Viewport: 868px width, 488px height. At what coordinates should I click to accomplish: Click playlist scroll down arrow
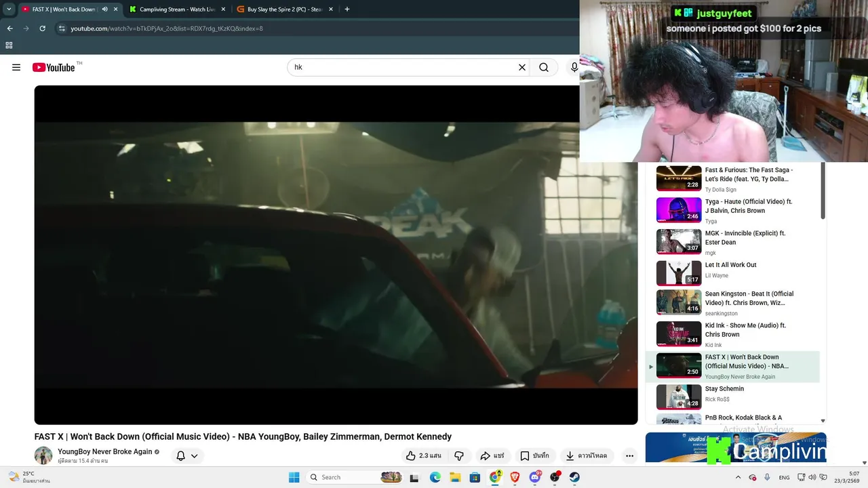[x=823, y=421]
